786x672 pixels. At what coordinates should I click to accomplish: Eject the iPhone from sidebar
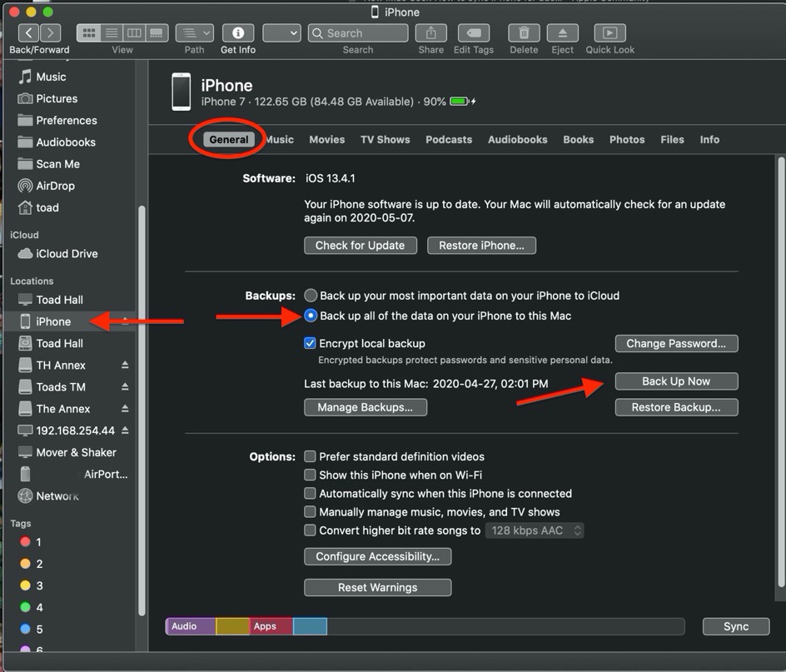tap(125, 321)
